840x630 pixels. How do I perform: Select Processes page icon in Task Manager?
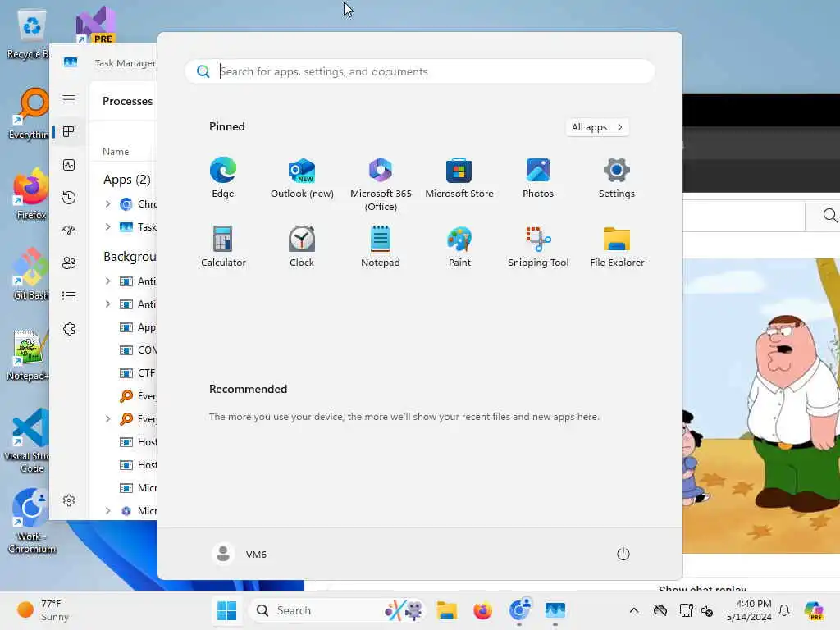[69, 132]
